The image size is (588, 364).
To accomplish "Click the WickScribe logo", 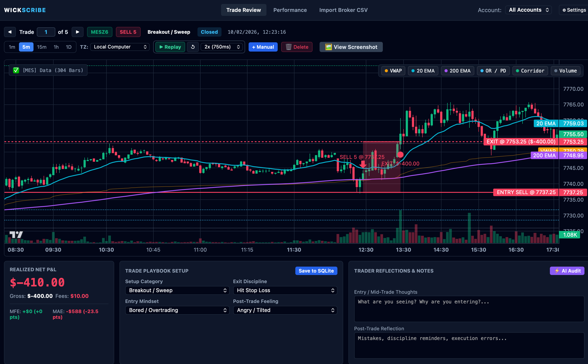I will point(25,10).
